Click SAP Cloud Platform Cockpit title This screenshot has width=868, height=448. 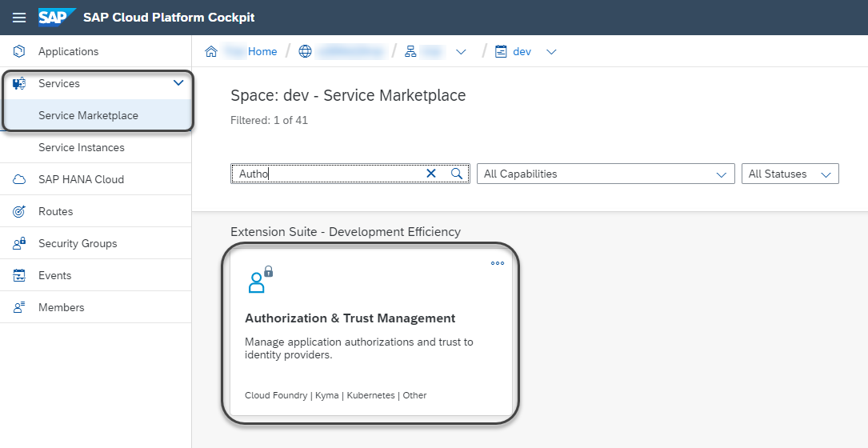[x=169, y=17]
